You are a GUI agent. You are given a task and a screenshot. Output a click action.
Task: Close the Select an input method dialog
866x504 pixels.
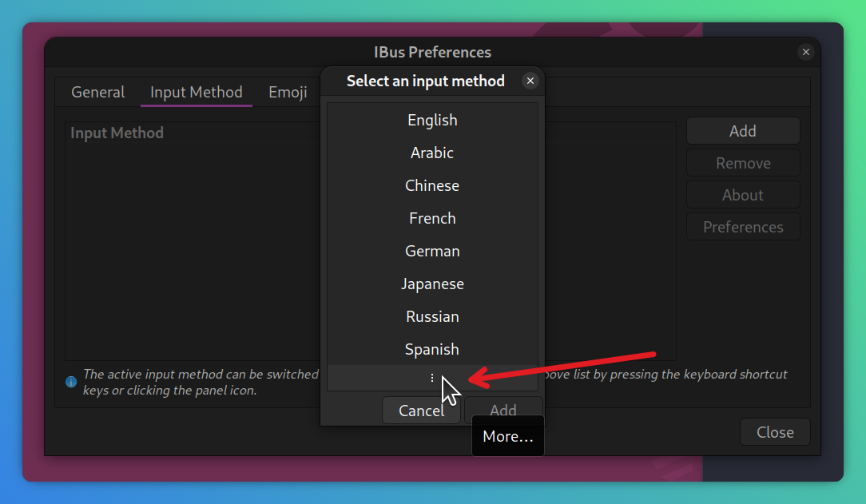pos(530,81)
